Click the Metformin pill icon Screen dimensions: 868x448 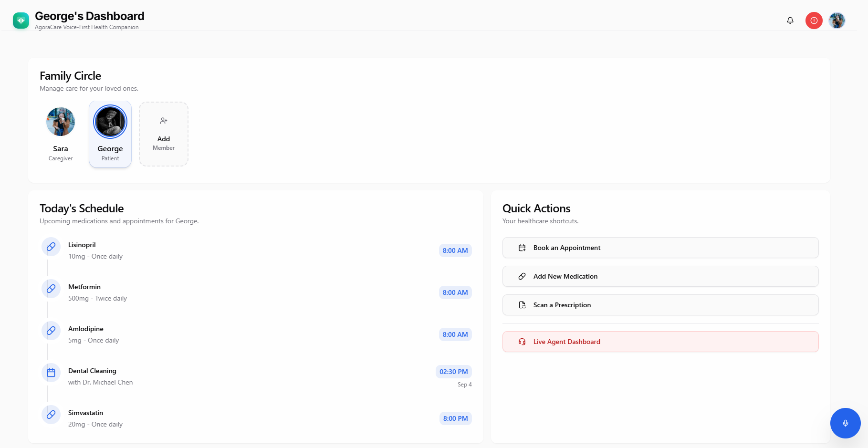tap(51, 289)
